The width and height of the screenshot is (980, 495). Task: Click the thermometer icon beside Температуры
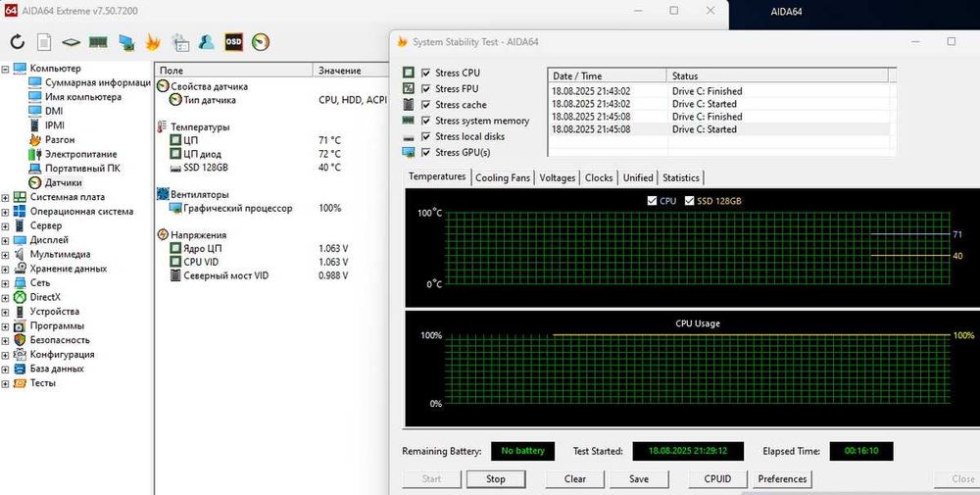coord(162,126)
